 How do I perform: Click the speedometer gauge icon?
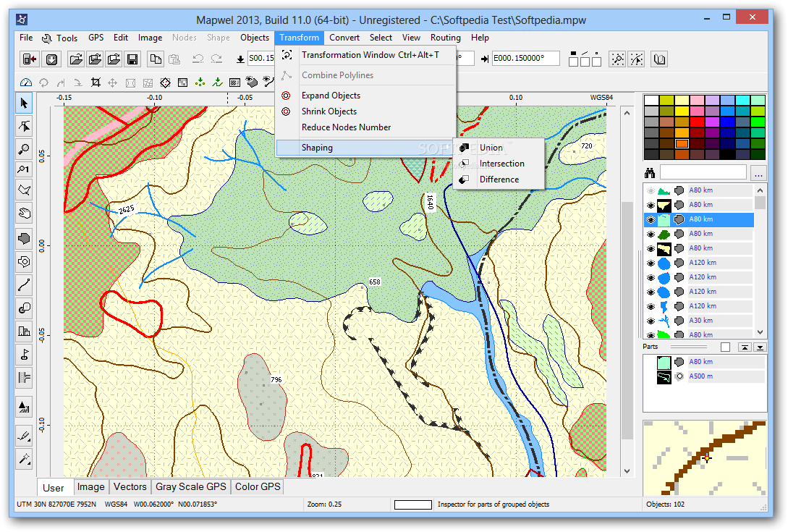click(x=26, y=83)
